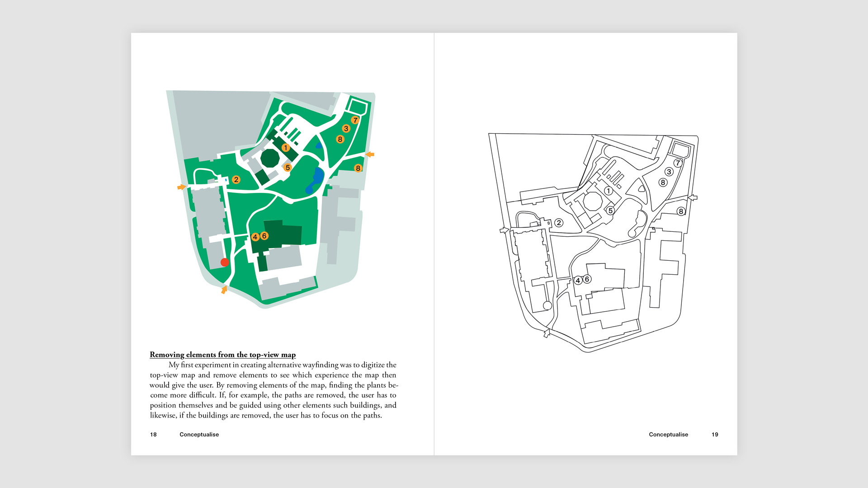
Task: Click the 'Conceptualise' footer on the left page
Action: coord(199,435)
